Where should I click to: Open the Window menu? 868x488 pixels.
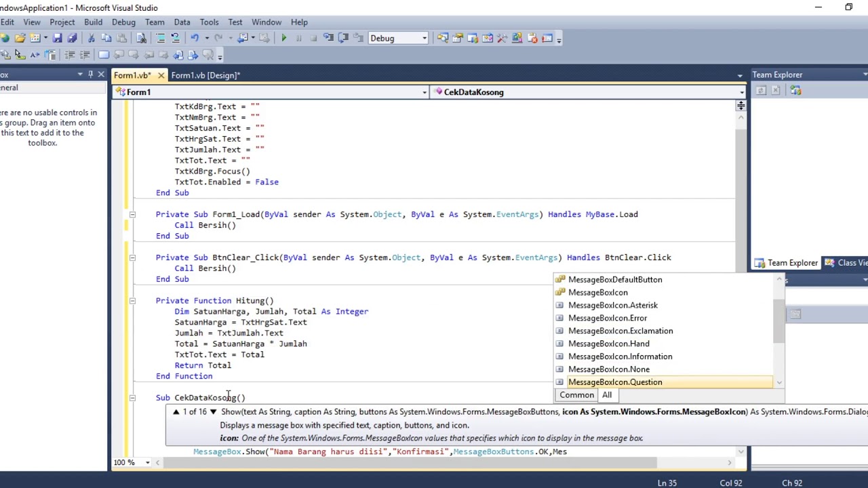(x=267, y=22)
